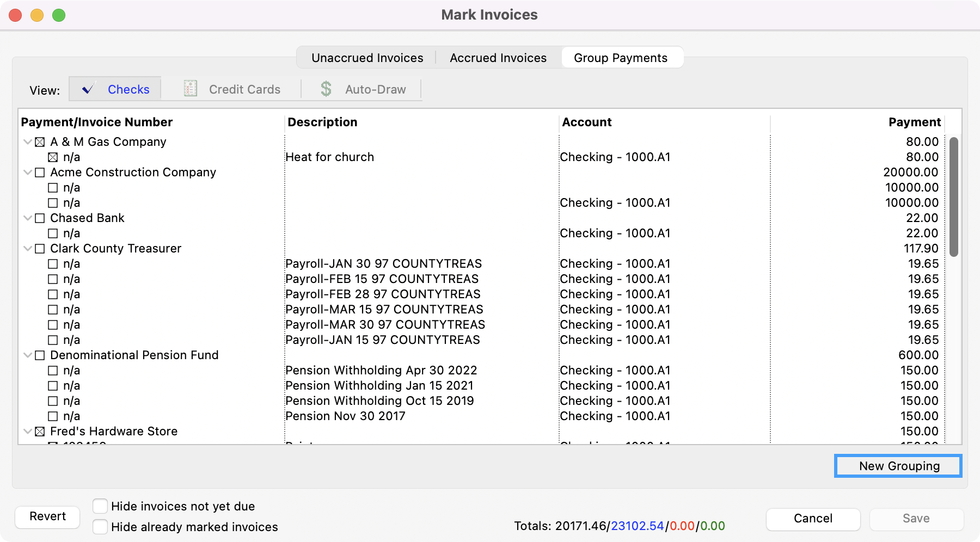Click the Cancel button
This screenshot has height=542, width=980.
point(813,519)
